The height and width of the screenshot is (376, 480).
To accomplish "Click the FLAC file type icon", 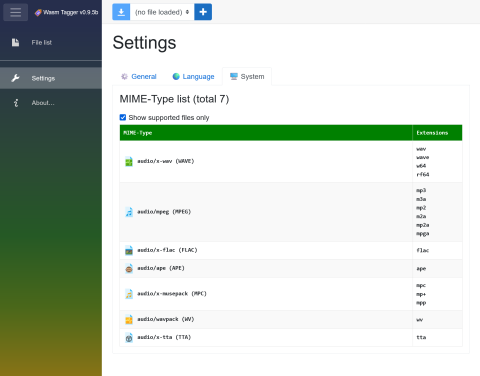I will pyautogui.click(x=129, y=250).
